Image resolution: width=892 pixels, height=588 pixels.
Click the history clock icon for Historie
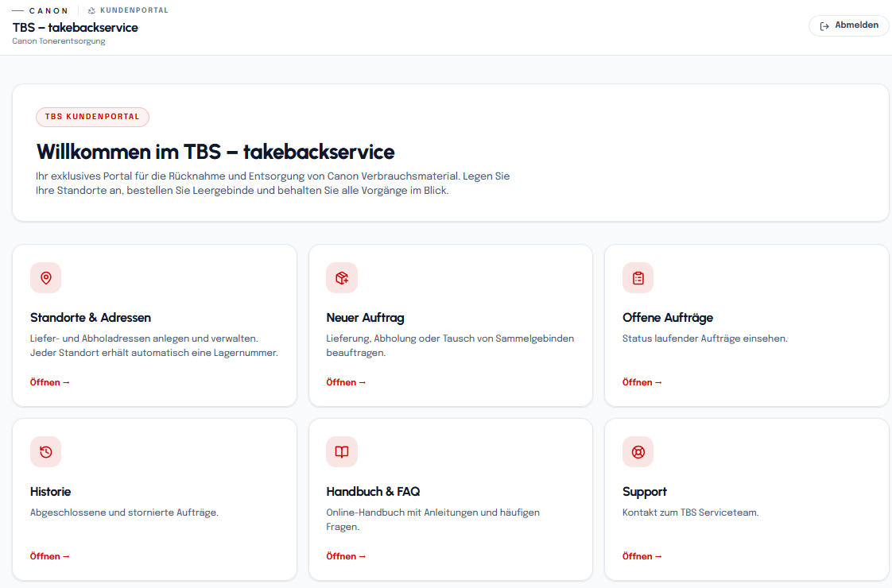(x=46, y=451)
